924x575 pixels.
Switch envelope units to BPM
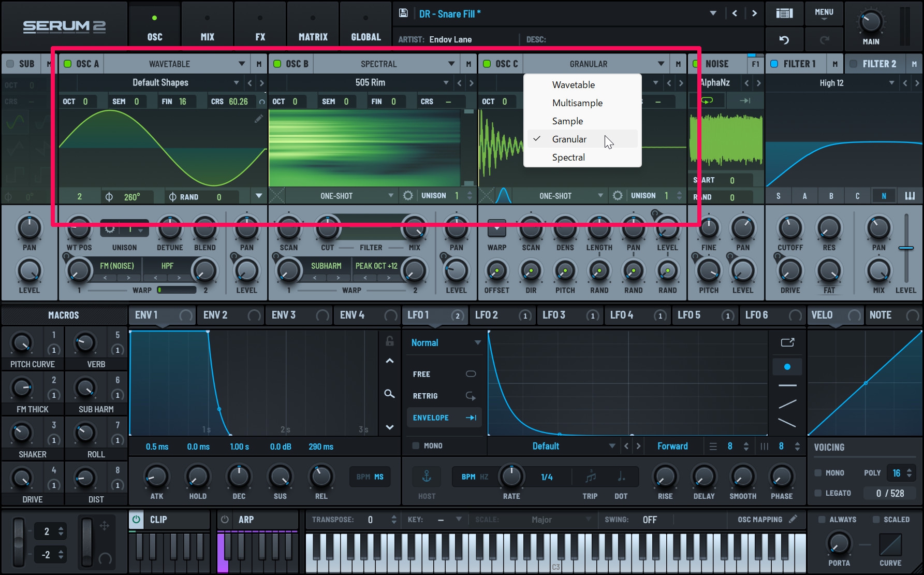click(363, 477)
